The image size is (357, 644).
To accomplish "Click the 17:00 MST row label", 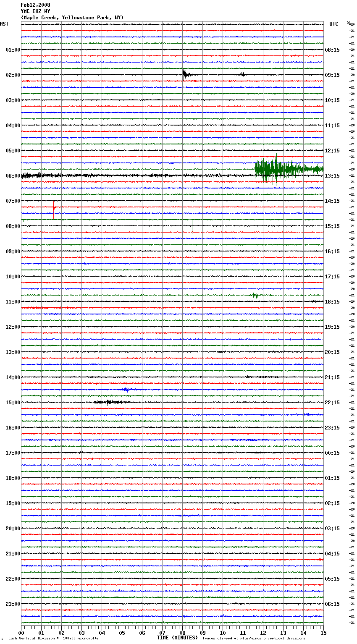I will 13,453.
